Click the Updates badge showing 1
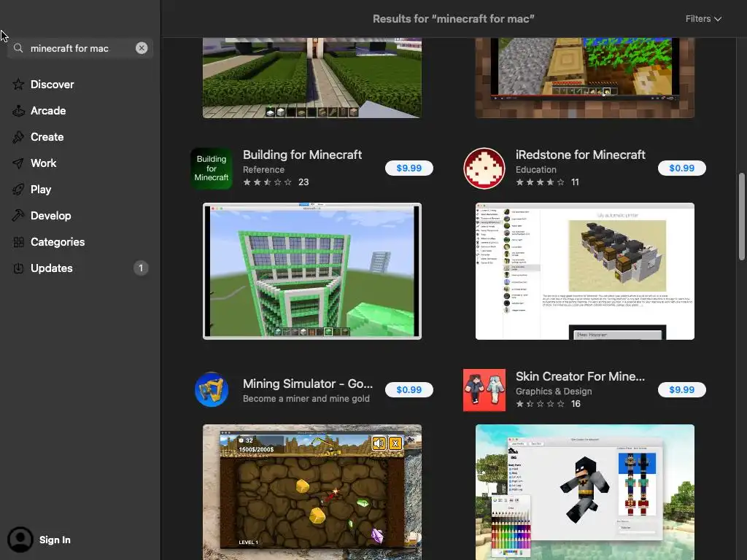 (x=141, y=268)
